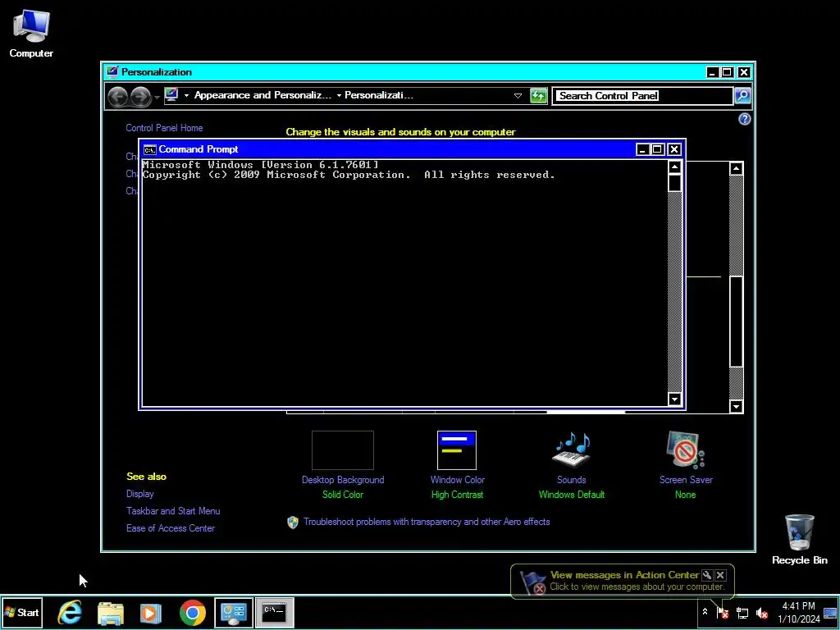Click Command Prompt title bar text
This screenshot has width=840, height=630.
coord(199,149)
